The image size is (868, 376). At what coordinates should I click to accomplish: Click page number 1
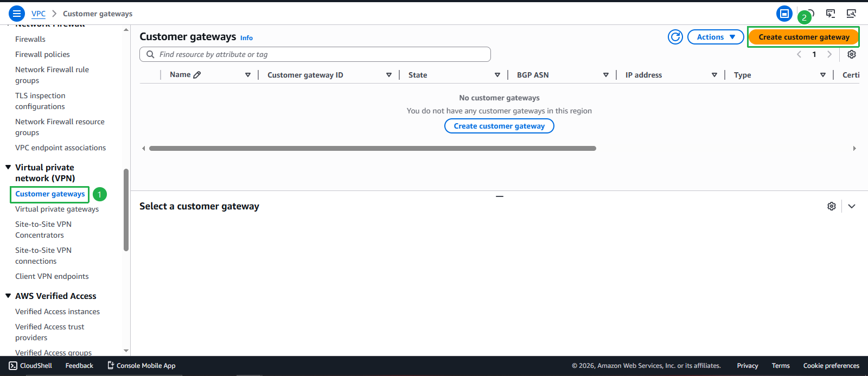click(814, 54)
